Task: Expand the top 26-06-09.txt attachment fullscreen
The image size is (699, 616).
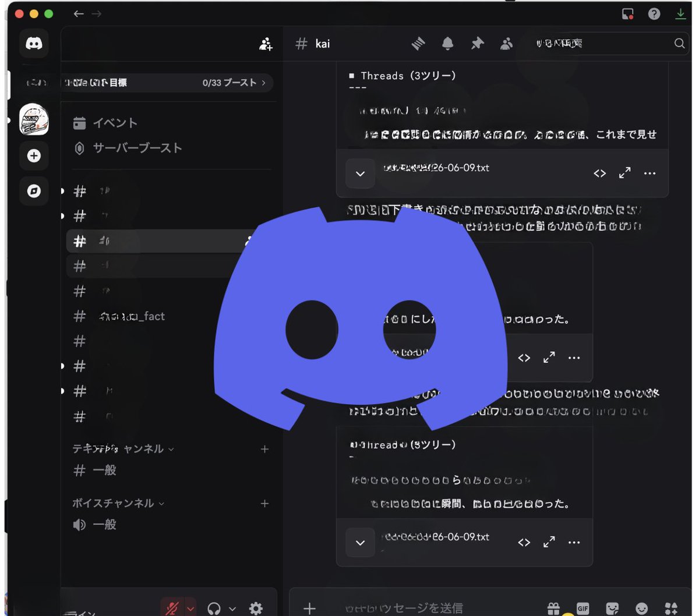Action: click(x=624, y=173)
